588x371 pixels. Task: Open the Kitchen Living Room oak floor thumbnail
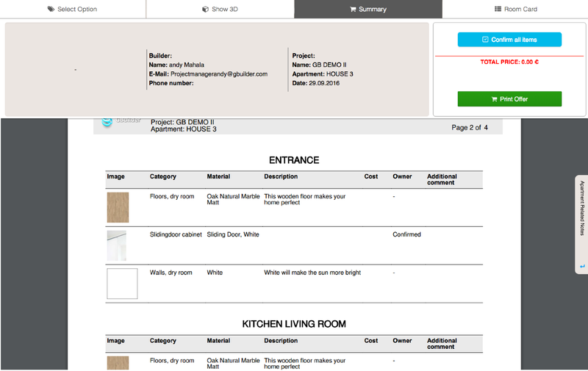[x=118, y=363]
